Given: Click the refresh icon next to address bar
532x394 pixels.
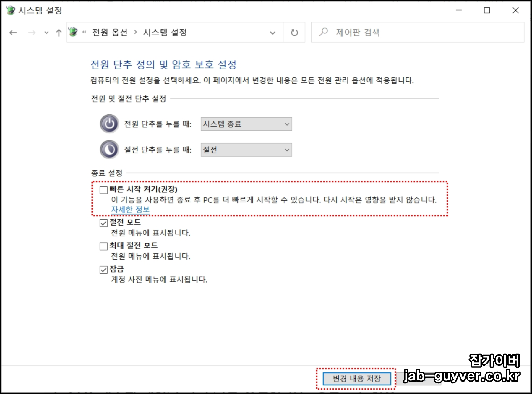Looking at the screenshot, I should point(293,33).
